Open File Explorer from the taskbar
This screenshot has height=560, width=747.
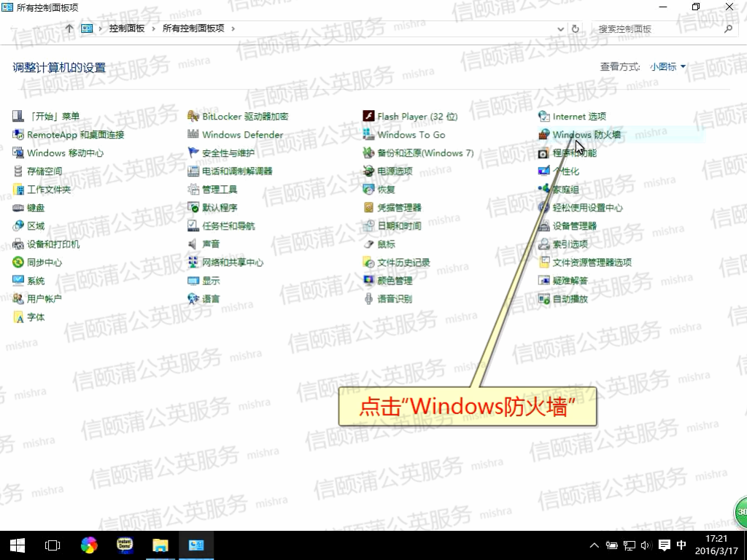(x=160, y=545)
